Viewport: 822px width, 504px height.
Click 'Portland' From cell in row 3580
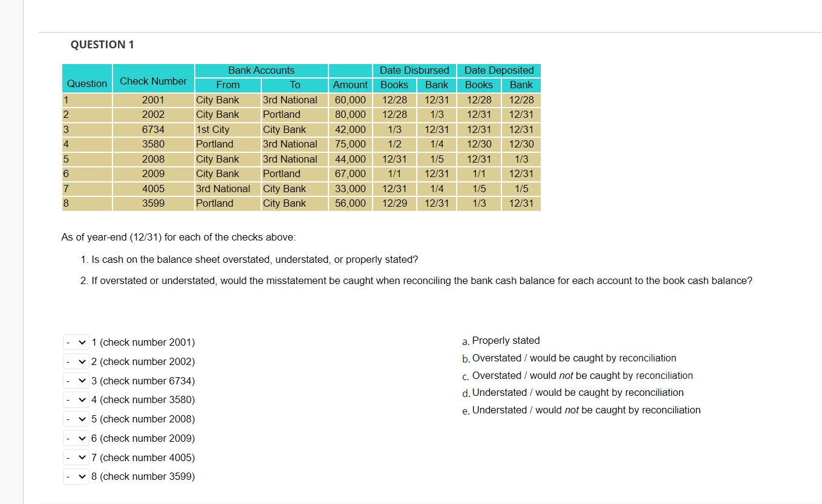pos(227,144)
